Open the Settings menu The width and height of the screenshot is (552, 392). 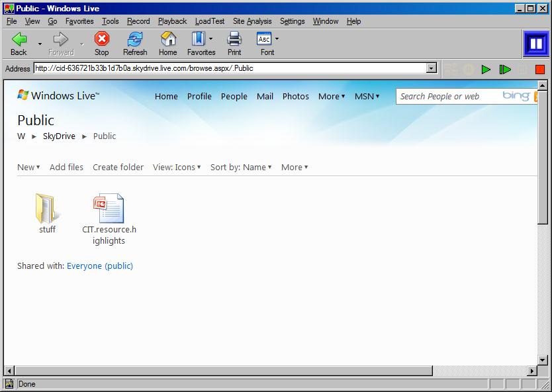tap(292, 21)
